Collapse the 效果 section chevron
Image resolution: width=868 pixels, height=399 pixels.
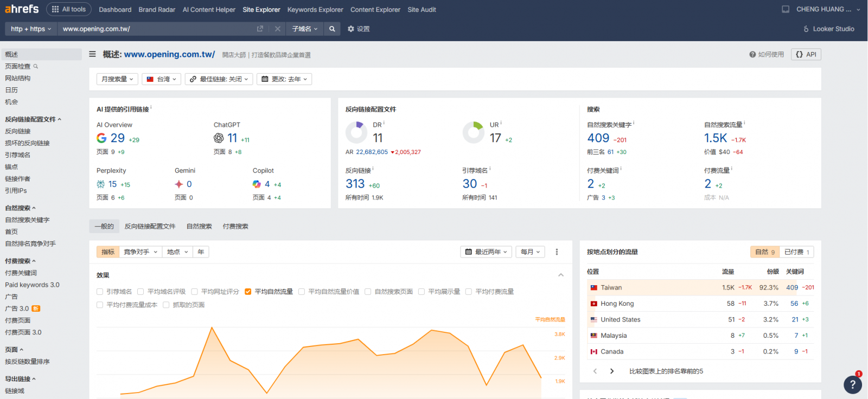pyautogui.click(x=561, y=275)
